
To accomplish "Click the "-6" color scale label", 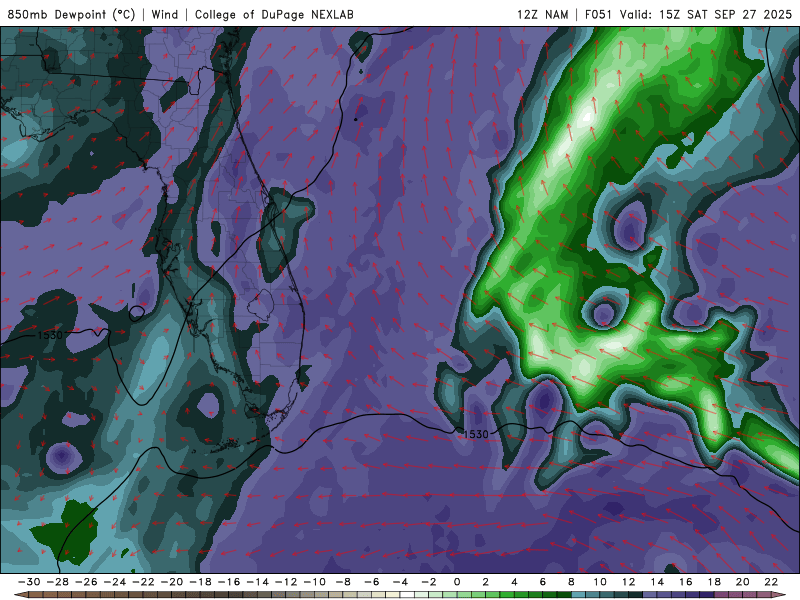I will tap(371, 582).
